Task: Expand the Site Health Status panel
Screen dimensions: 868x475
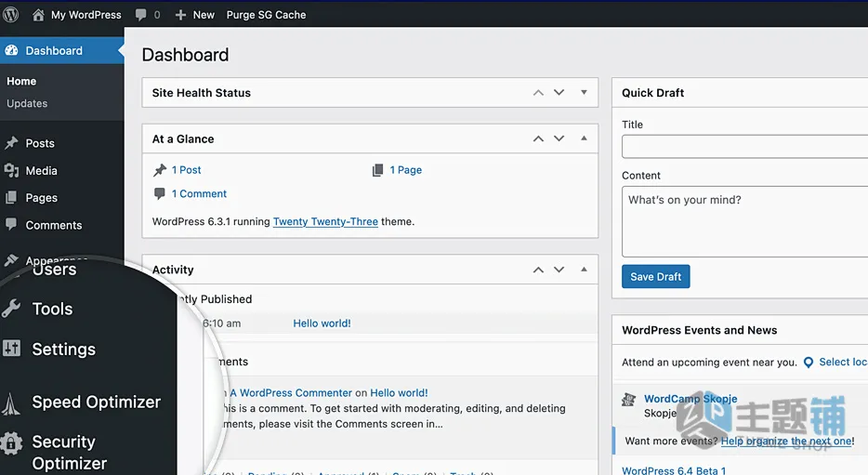Action: point(584,92)
